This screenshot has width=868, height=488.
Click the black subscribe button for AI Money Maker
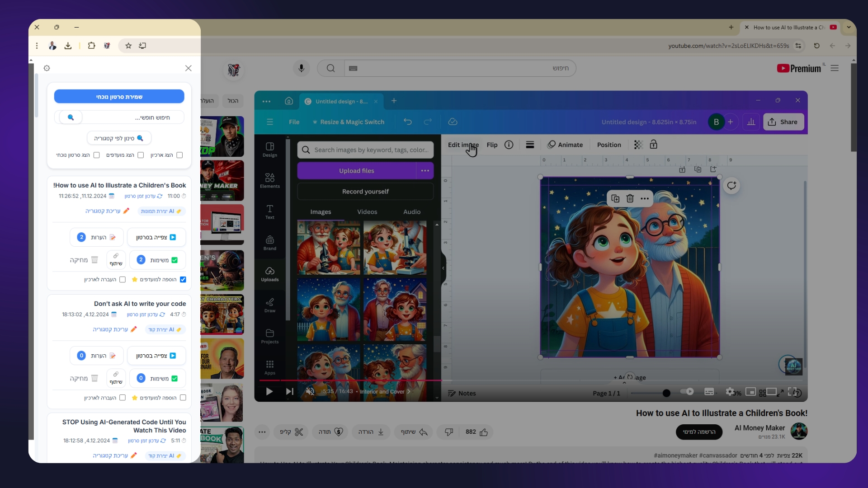pyautogui.click(x=699, y=432)
